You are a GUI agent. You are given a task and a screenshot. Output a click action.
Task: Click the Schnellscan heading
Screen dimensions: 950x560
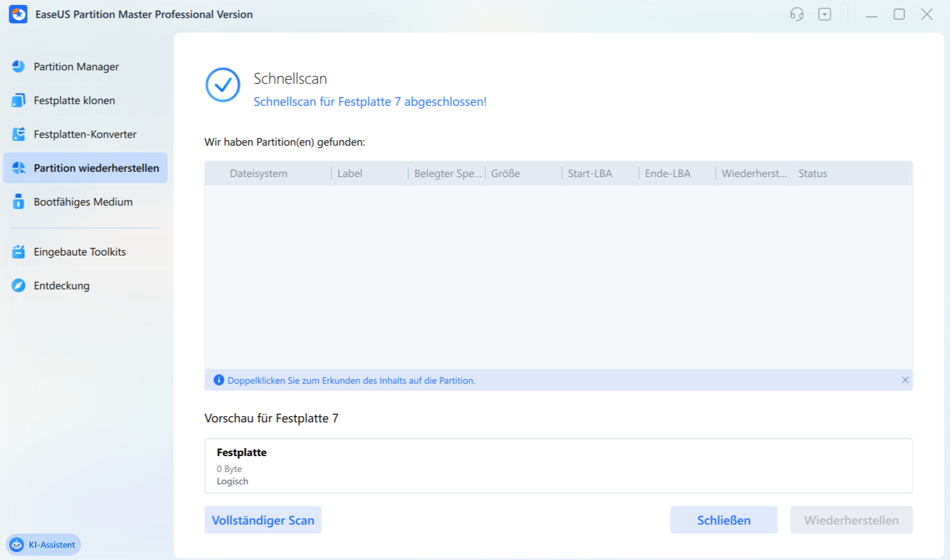(290, 79)
